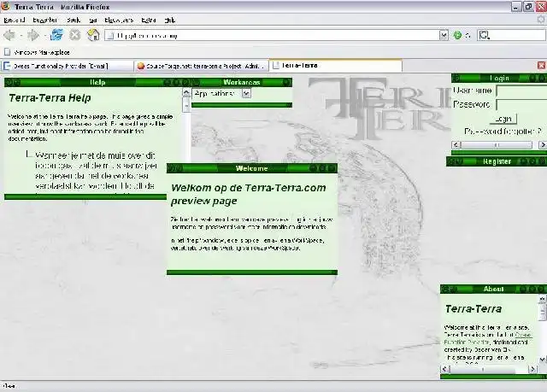Viewport: 547px width, 392px height.
Task: Click the Register panel title bar
Action: pos(497,161)
